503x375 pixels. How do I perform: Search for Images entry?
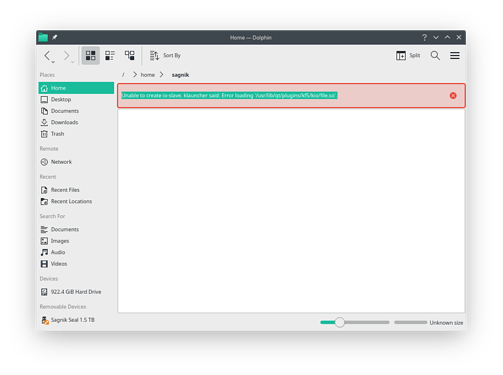click(x=76, y=241)
